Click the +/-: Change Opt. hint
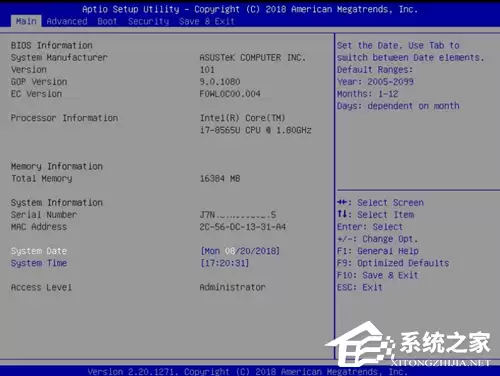The height and width of the screenshot is (376, 500). pyautogui.click(x=377, y=239)
